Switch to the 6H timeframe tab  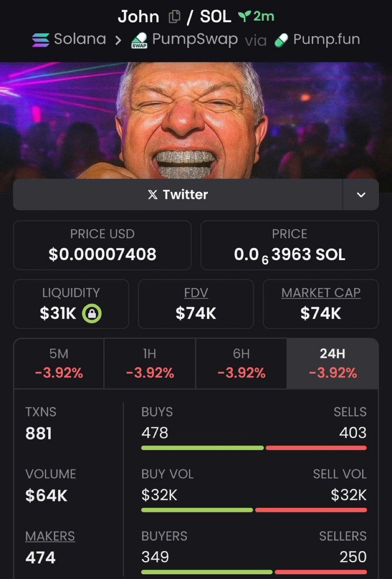pos(241,363)
